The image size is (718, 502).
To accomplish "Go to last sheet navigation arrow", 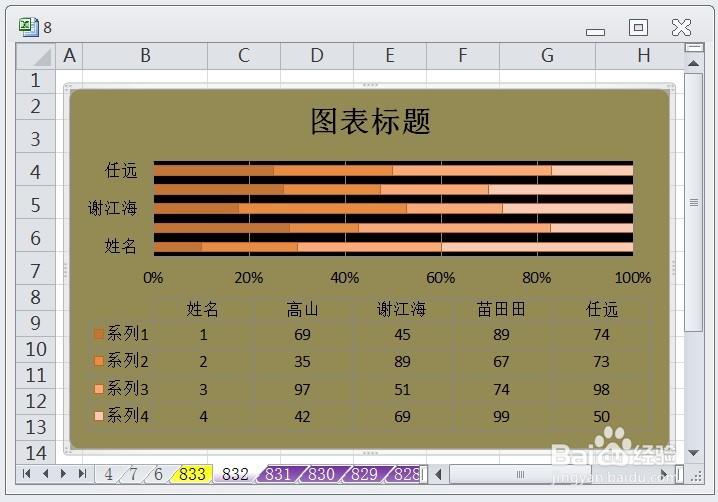I will tap(82, 474).
